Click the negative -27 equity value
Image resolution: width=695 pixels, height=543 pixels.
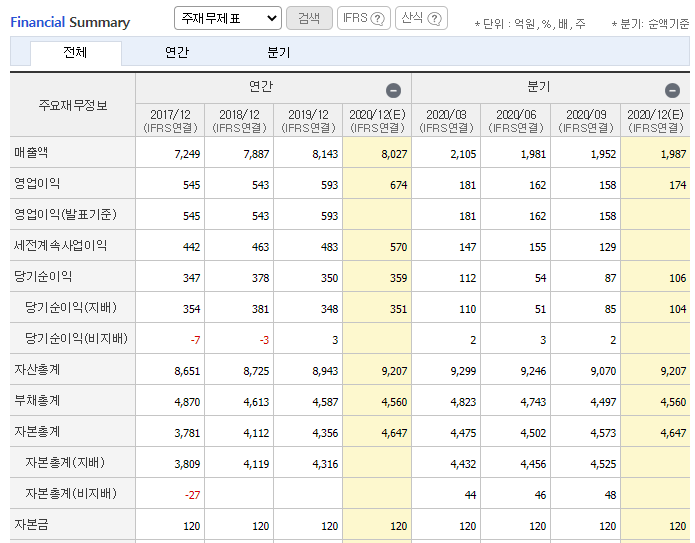(192, 496)
